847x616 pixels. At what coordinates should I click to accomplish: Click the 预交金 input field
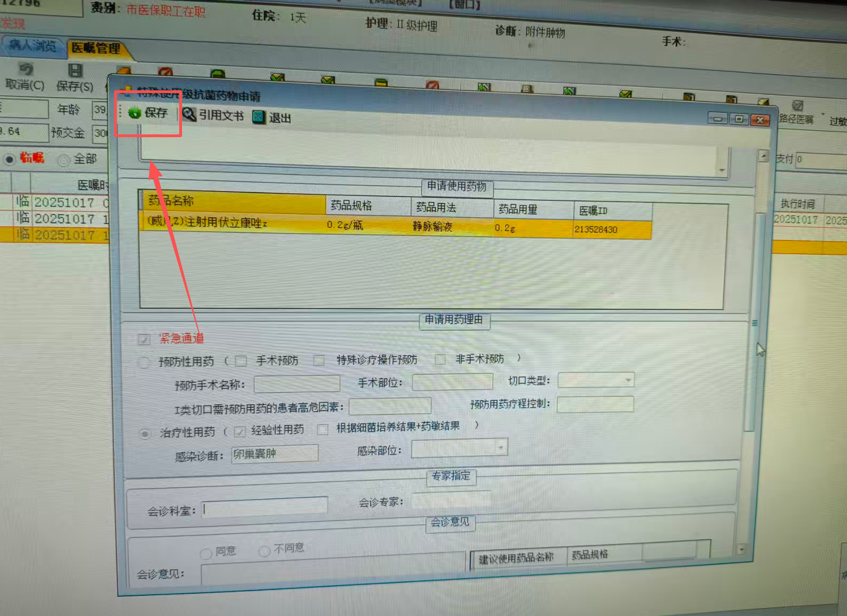tap(100, 133)
